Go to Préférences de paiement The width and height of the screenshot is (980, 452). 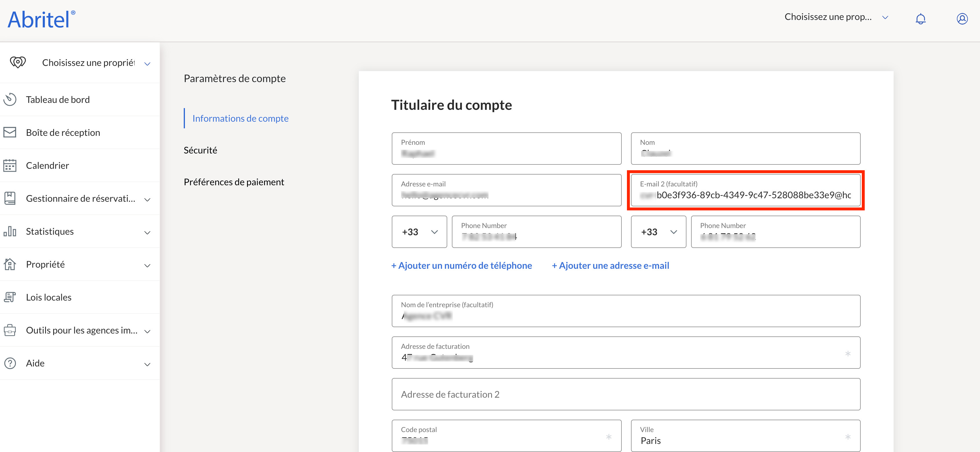(x=233, y=182)
